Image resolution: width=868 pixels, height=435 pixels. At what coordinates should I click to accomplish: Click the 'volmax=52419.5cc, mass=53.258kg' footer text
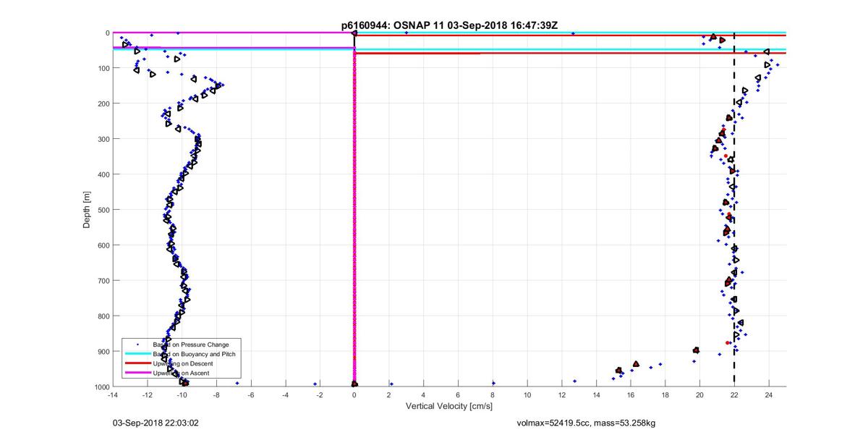[x=586, y=423]
